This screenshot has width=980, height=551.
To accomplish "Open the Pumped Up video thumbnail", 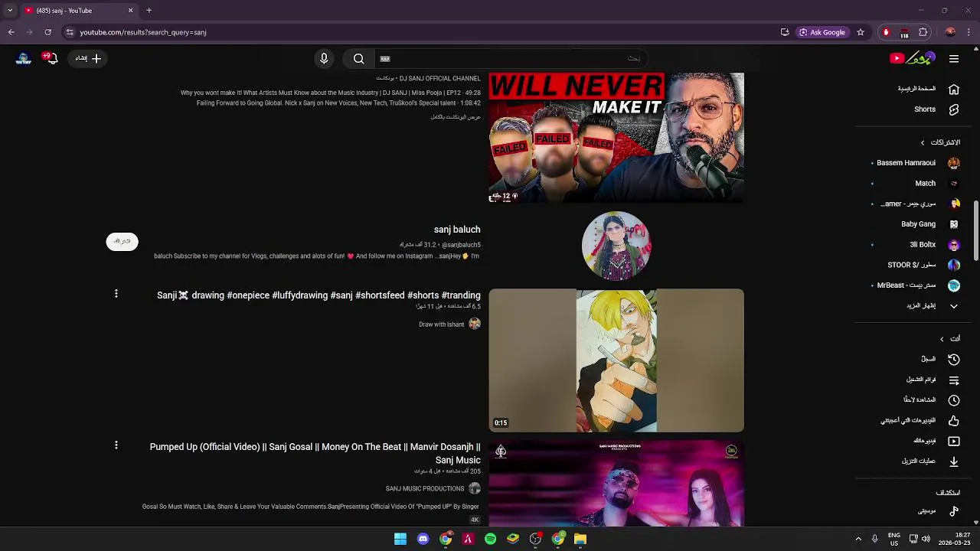I will [616, 484].
